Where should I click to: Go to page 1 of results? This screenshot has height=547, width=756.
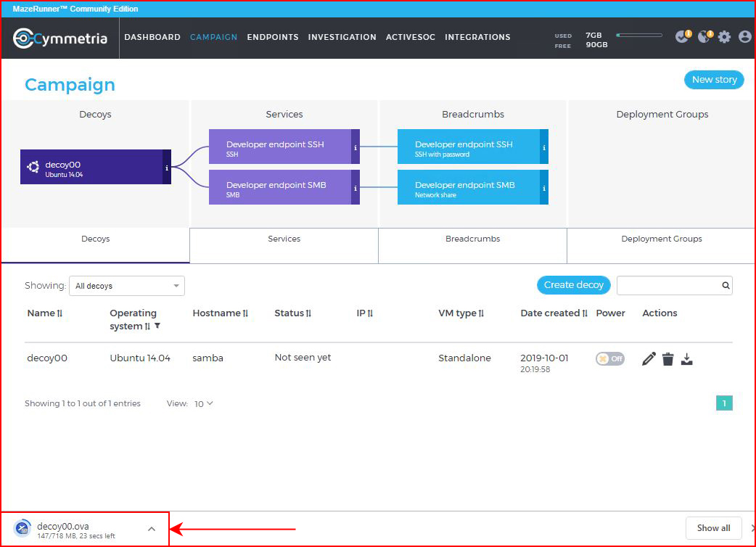tap(724, 403)
